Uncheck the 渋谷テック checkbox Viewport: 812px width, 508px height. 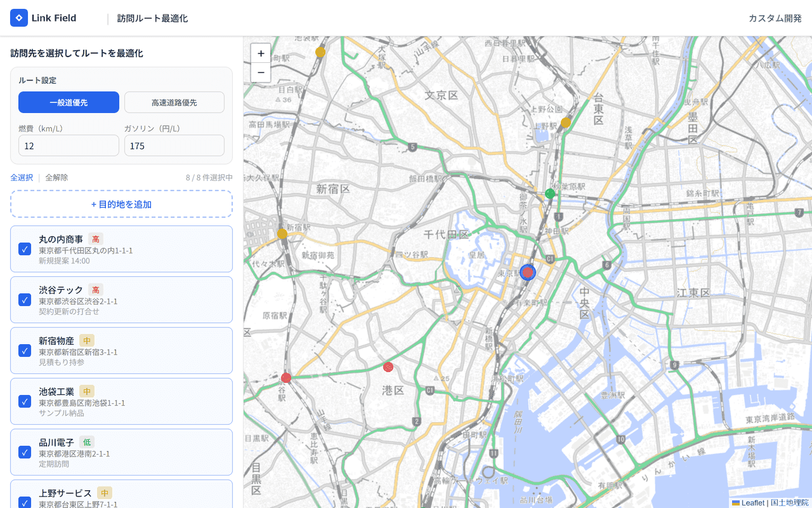[x=25, y=300]
